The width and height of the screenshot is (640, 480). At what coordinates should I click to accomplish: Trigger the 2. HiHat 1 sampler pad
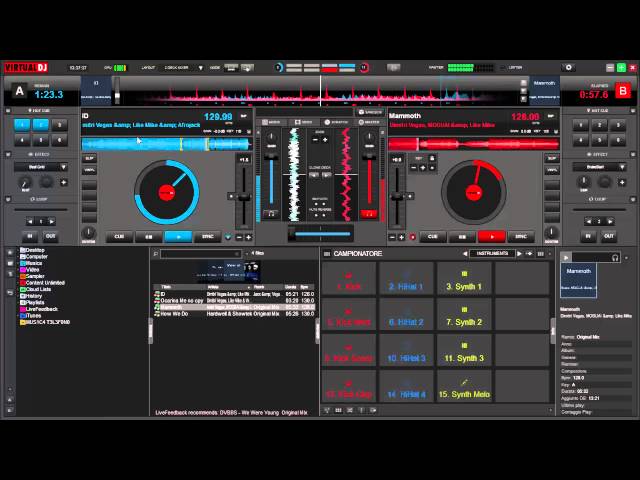pyautogui.click(x=407, y=279)
